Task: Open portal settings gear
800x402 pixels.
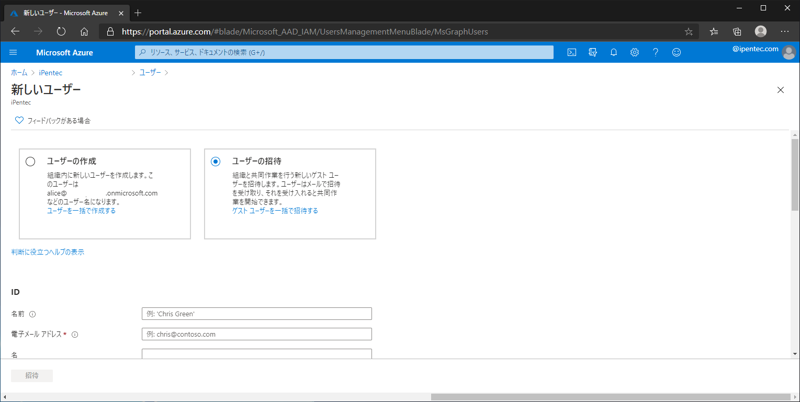Action: pos(635,52)
